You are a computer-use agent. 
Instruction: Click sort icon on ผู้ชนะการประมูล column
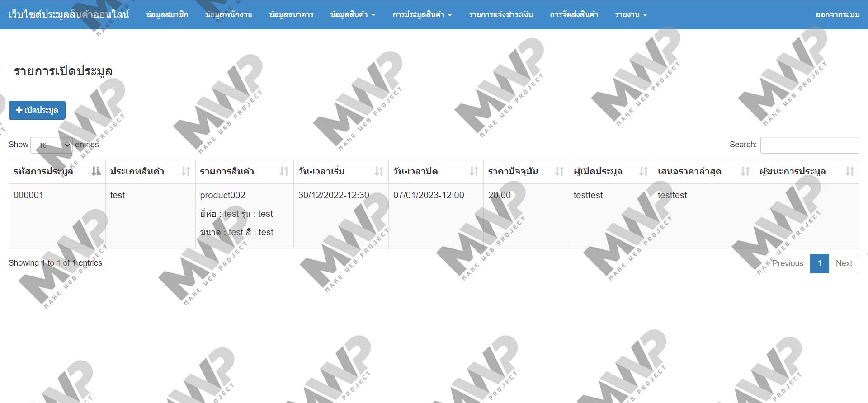tap(850, 171)
